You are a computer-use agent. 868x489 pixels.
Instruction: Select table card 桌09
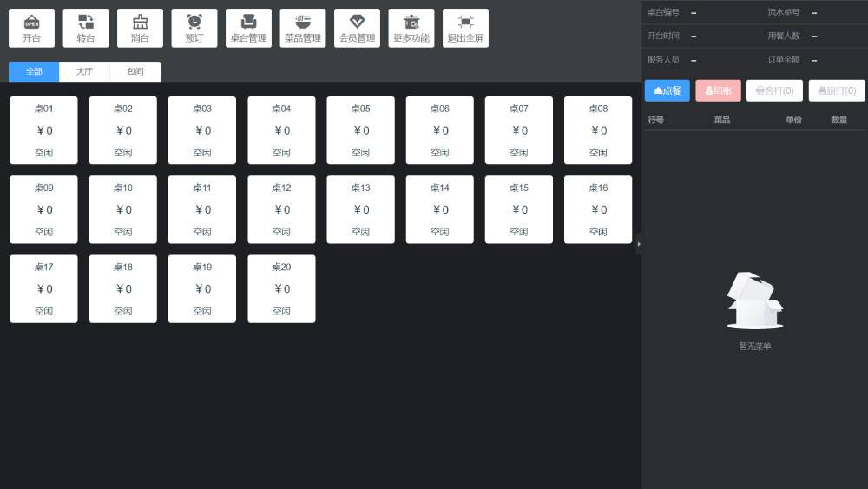tap(43, 209)
